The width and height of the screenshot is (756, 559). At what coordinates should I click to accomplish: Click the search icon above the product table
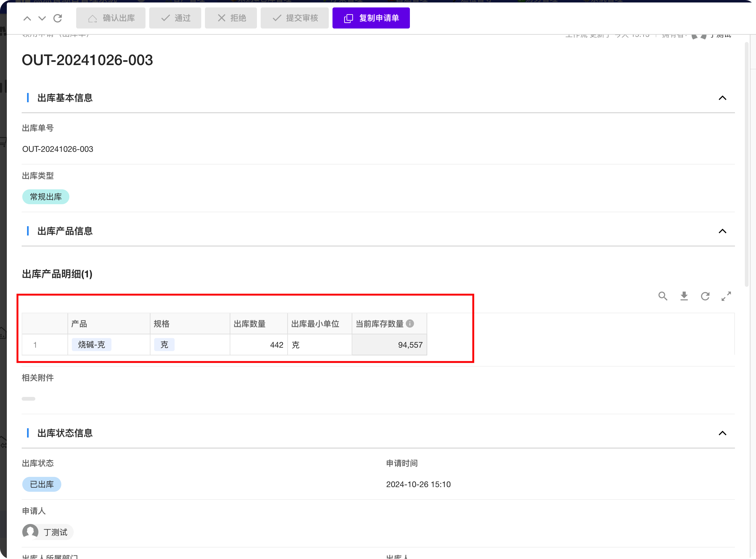click(663, 297)
